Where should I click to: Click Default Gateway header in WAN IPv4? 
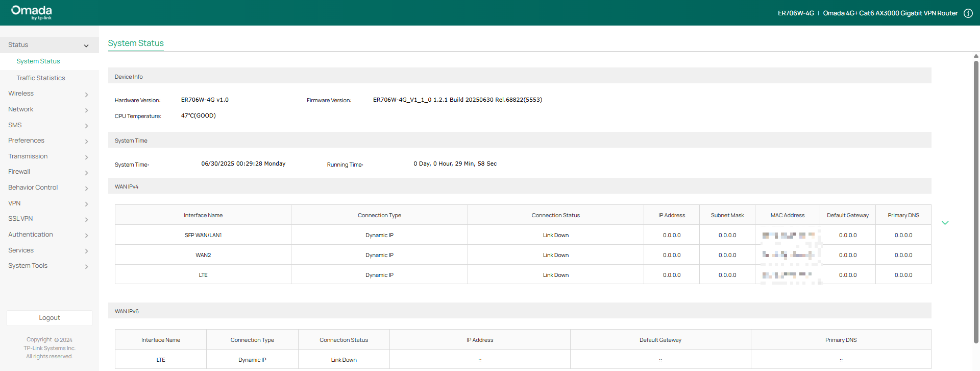tap(848, 215)
